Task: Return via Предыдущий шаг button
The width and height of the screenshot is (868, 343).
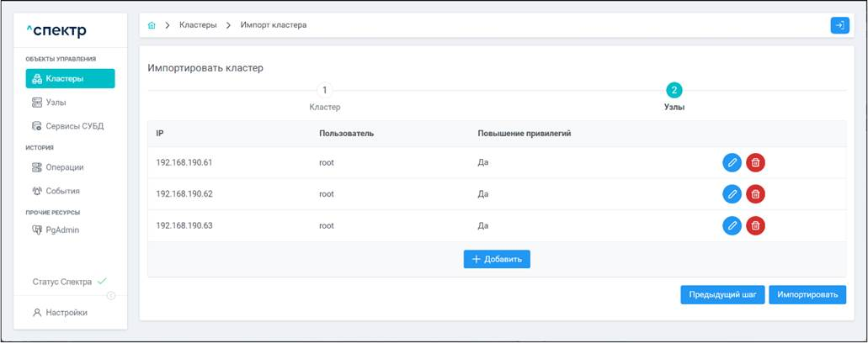Action: coord(722,294)
